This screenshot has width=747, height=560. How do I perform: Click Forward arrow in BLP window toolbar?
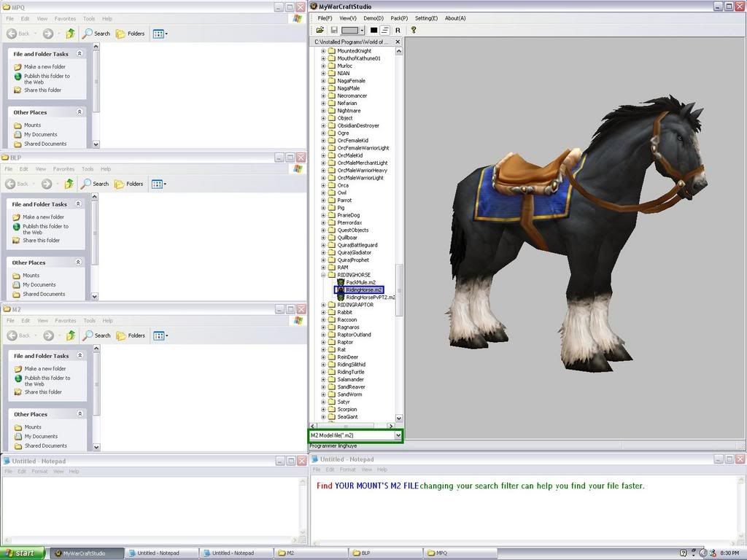47,184
